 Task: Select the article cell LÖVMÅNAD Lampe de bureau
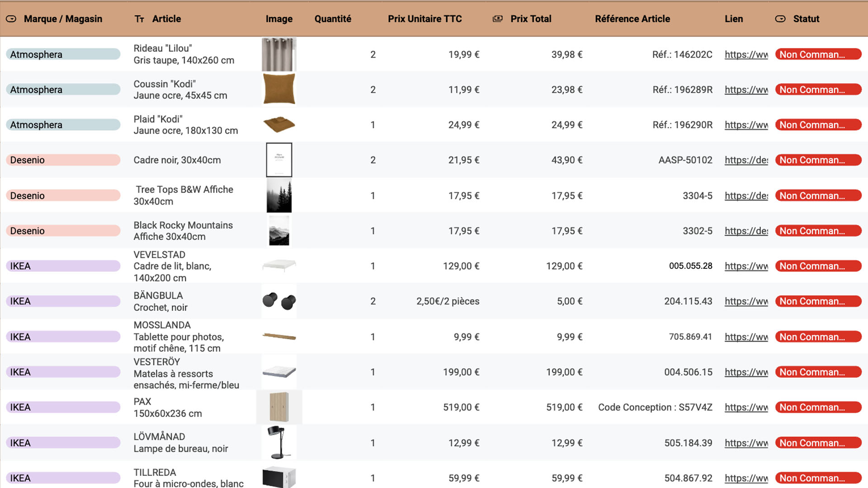coord(181,443)
